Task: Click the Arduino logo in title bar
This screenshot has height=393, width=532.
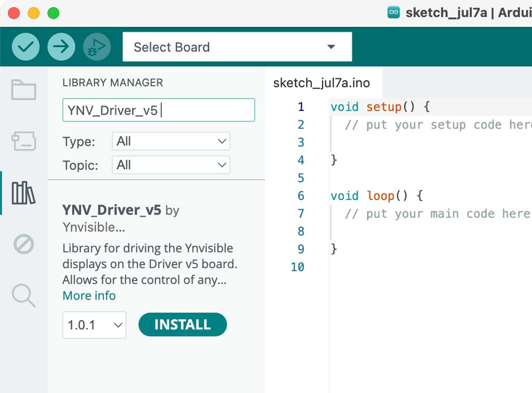Action: point(394,12)
